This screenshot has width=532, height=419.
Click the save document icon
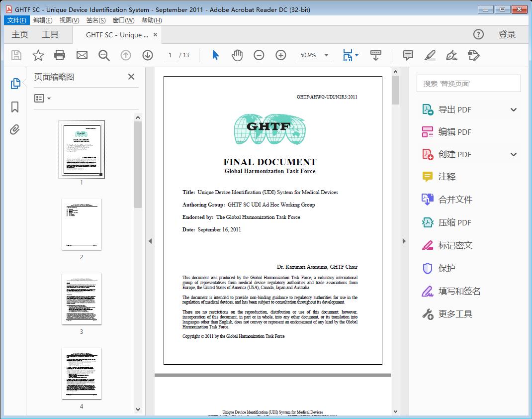click(16, 55)
